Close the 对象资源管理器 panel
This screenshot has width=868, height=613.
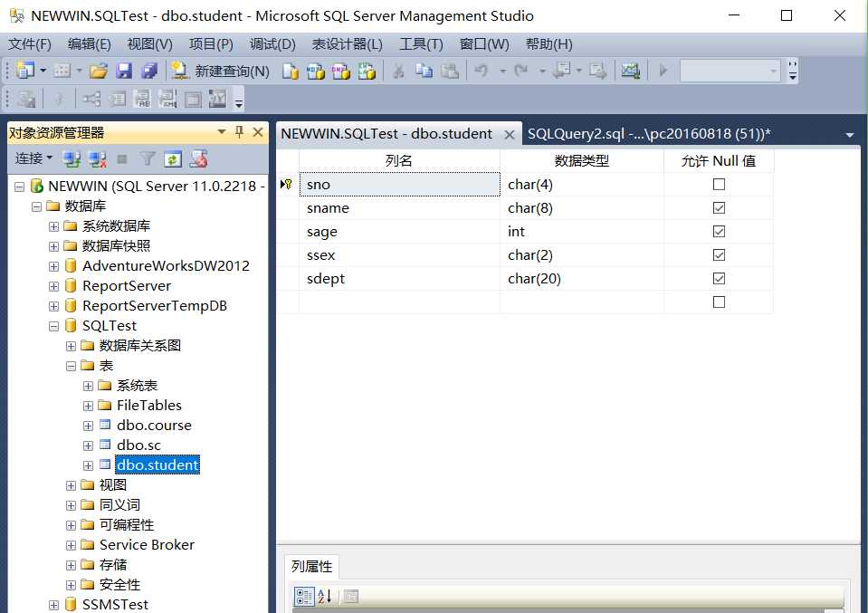click(x=257, y=132)
